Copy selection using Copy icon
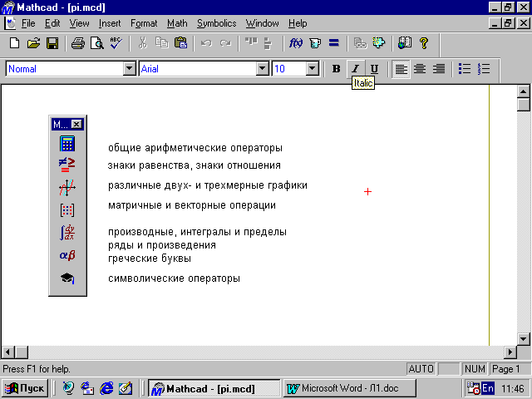The width and height of the screenshot is (532, 399). pyautogui.click(x=162, y=43)
